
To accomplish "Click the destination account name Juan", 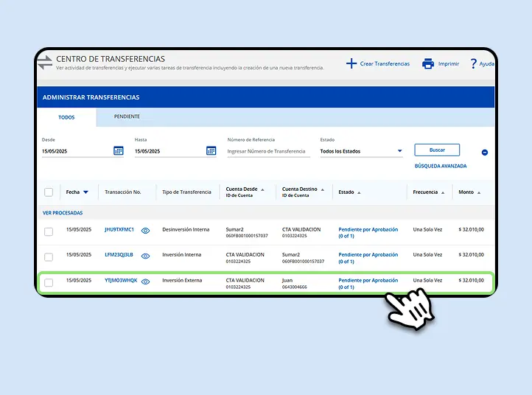I will 287,280.
